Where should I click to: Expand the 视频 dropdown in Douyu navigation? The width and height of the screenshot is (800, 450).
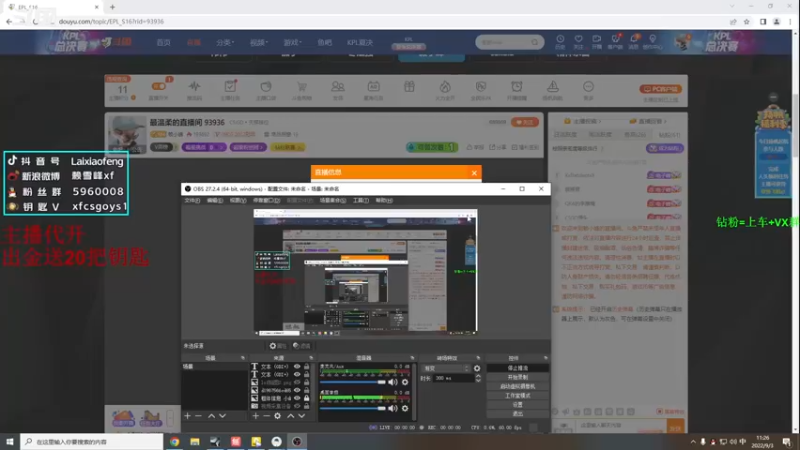(x=259, y=42)
